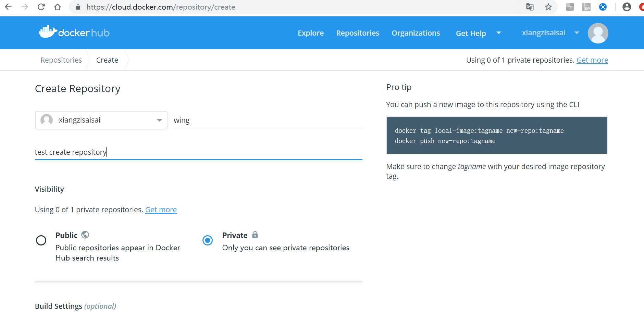Select the Private visibility radio button
644x316 pixels.
click(208, 240)
